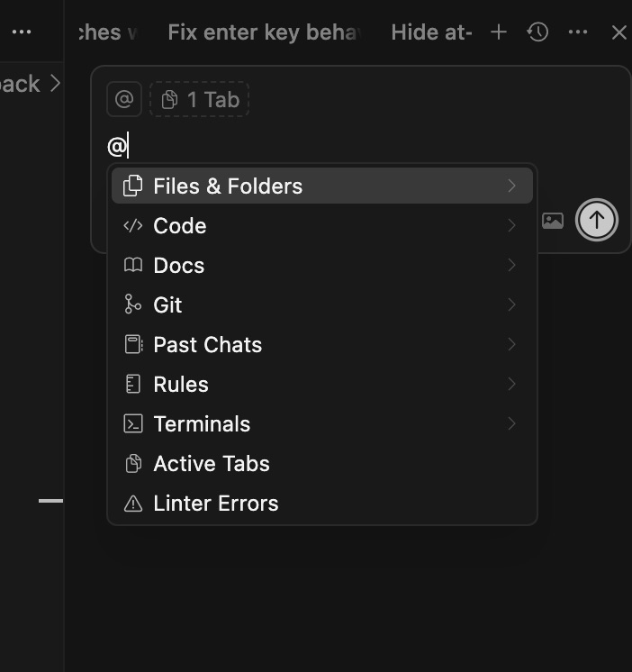This screenshot has height=672, width=632.
Task: Switch to Fix enter key behavior tab
Action: pyautogui.click(x=263, y=32)
